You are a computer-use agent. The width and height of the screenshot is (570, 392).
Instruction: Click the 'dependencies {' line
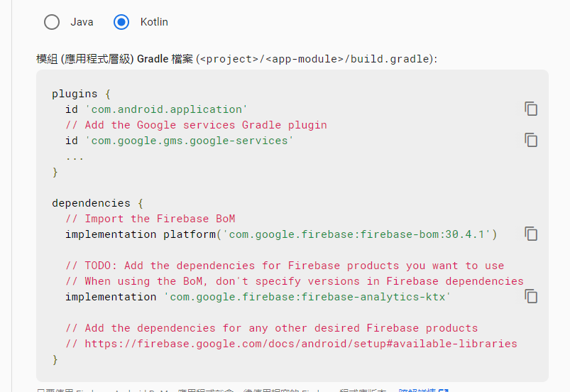coord(97,203)
